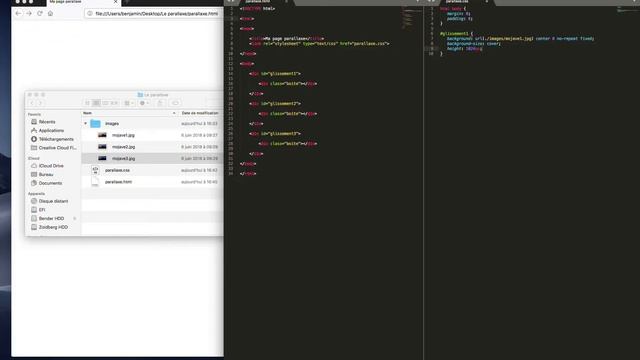Open Disque distant in Finder sidebar

[x=53, y=201]
